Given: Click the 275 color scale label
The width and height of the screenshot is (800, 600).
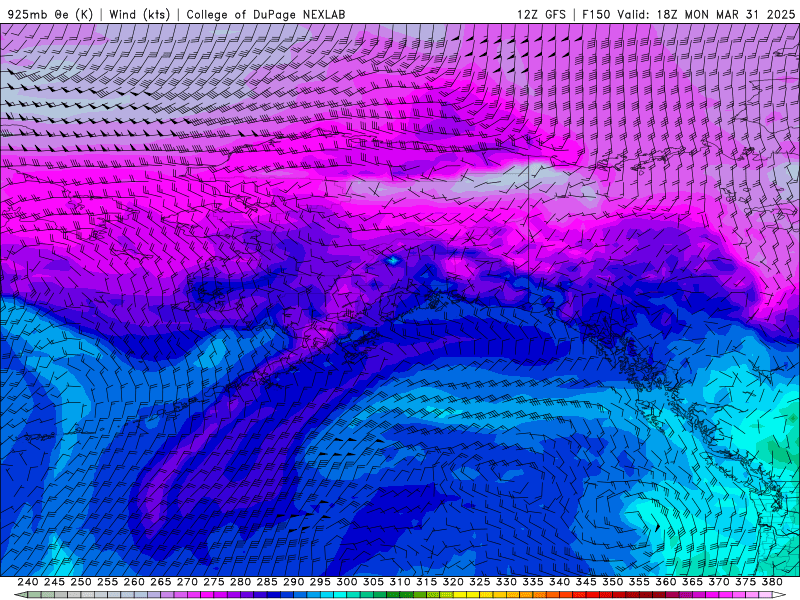Looking at the screenshot, I should [x=214, y=582].
